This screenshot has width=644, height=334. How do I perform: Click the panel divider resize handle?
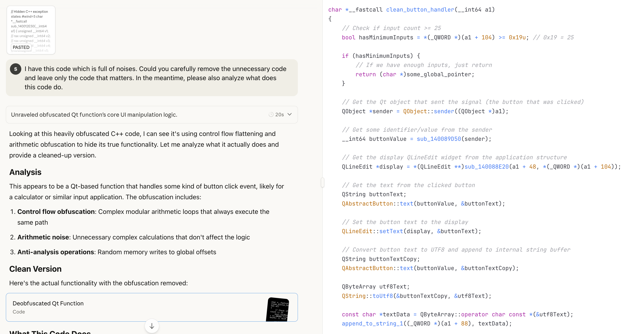322,182
